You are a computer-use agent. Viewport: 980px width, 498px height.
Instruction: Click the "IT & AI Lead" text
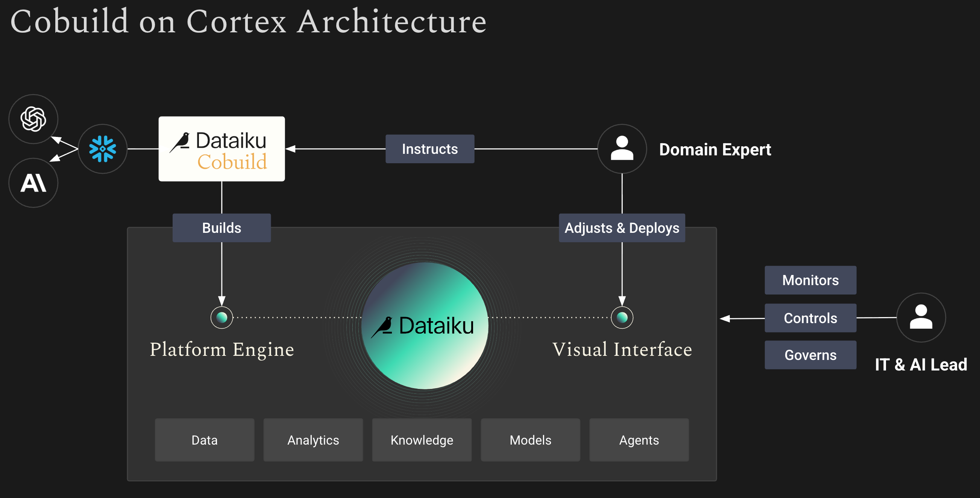[x=921, y=364]
